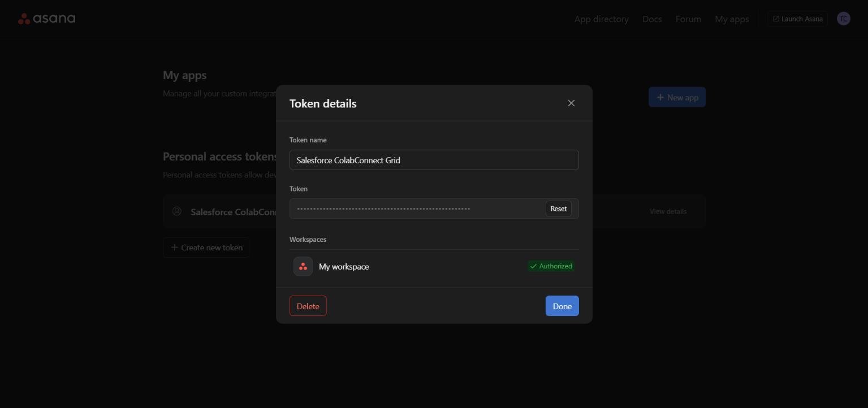Reset the personal access token

[x=558, y=209]
